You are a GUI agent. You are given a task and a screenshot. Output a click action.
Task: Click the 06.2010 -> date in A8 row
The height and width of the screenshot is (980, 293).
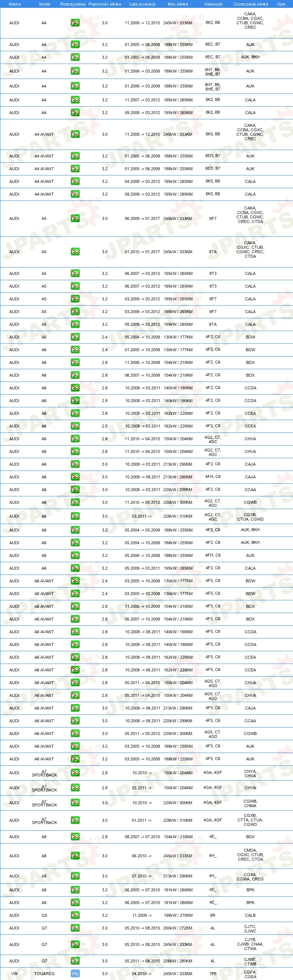coord(142,855)
